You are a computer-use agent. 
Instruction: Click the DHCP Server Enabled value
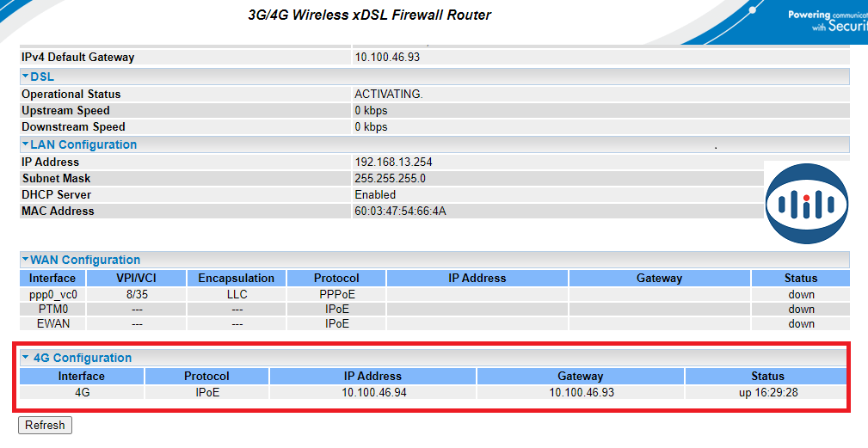pos(375,194)
